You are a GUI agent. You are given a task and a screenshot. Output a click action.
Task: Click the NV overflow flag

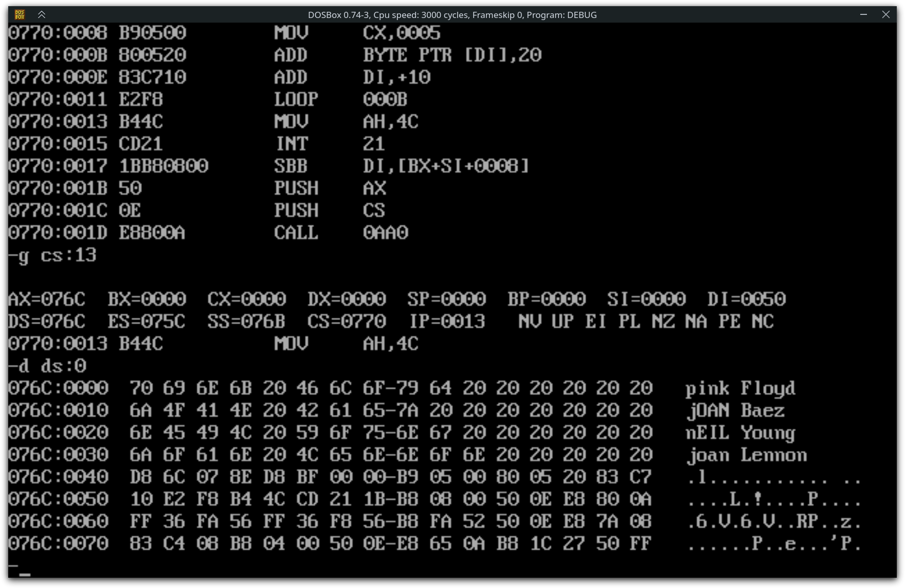(530, 321)
